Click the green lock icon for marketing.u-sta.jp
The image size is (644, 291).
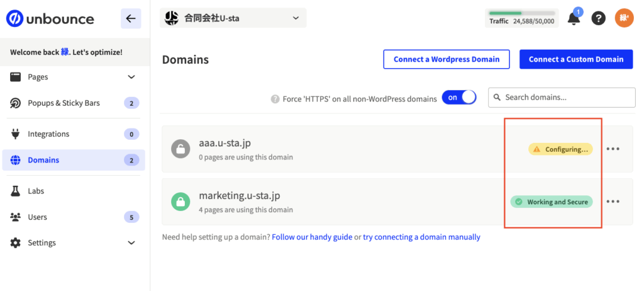coord(180,202)
